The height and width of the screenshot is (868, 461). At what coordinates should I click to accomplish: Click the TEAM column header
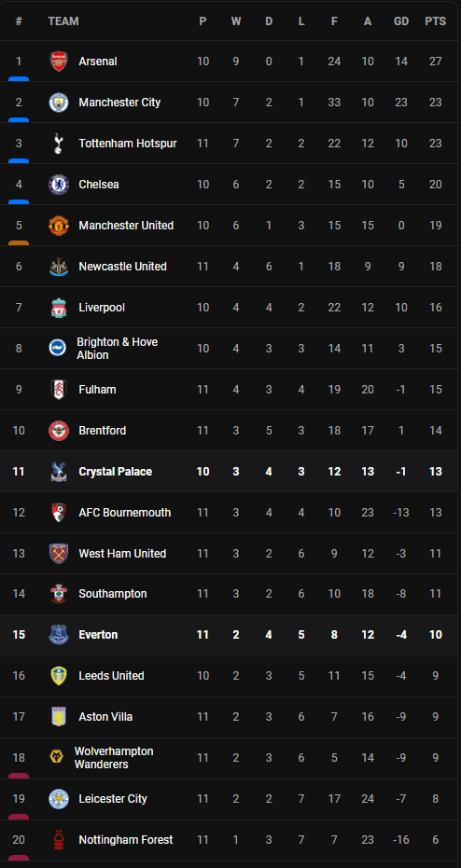click(63, 21)
